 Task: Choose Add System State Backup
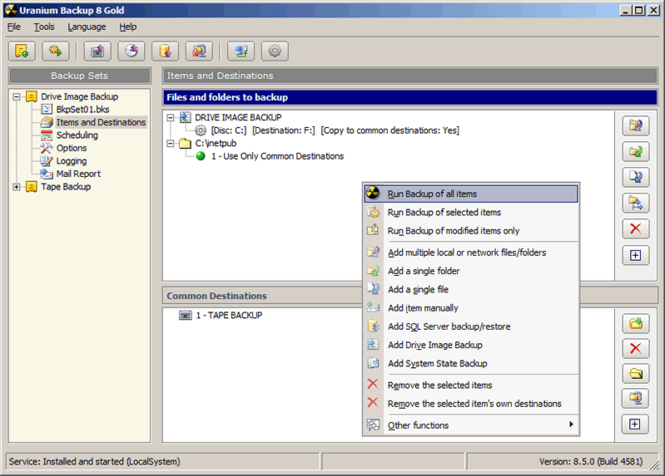coord(471,364)
